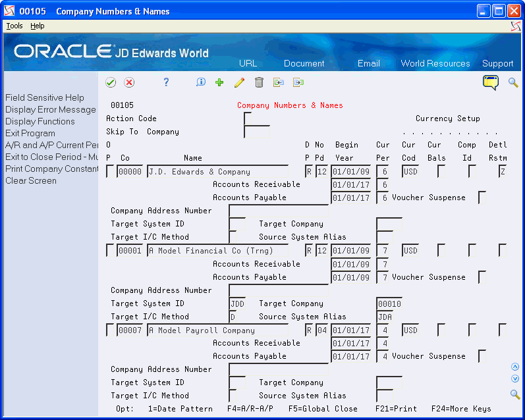Screen dimensions: 525x420
Task: Open the Help menu
Action: click(x=37, y=26)
